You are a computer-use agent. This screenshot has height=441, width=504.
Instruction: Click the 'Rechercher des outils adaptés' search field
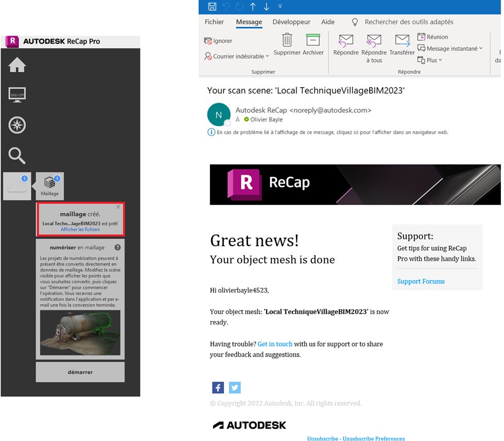click(409, 22)
